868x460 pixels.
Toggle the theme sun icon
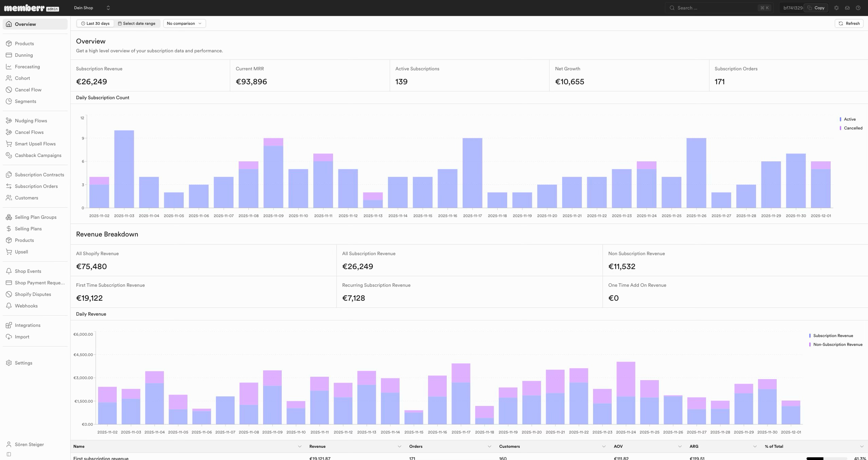[836, 8]
